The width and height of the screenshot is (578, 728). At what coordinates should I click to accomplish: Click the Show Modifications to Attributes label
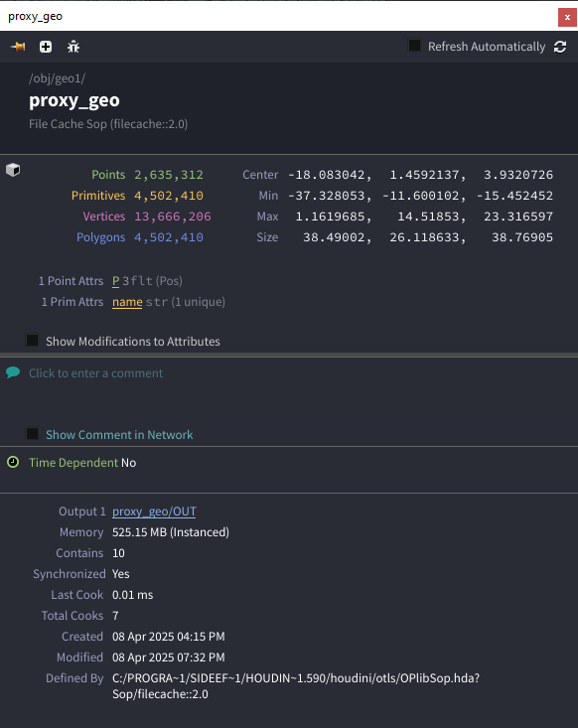(x=133, y=342)
